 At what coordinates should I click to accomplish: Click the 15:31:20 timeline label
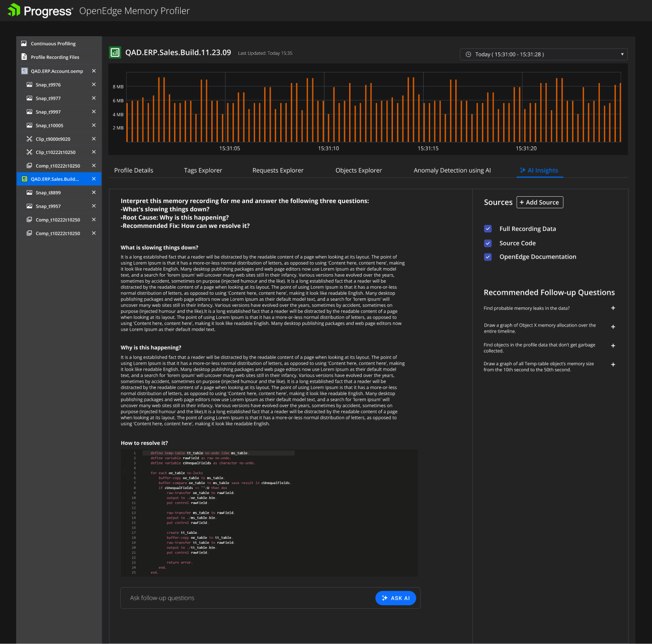click(x=526, y=148)
